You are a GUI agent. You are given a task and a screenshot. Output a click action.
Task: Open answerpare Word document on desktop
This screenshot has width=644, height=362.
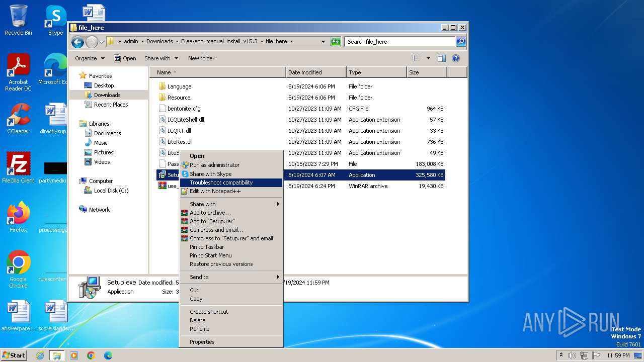tap(18, 316)
